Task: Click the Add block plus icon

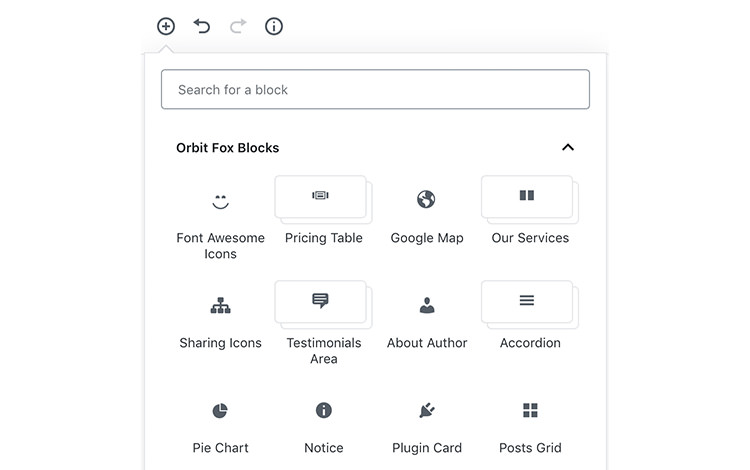Action: point(166,26)
